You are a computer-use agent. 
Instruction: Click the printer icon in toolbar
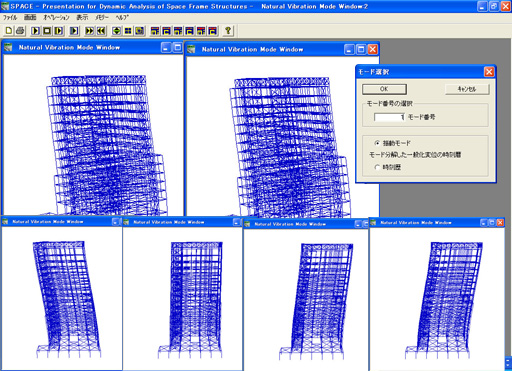click(20, 31)
